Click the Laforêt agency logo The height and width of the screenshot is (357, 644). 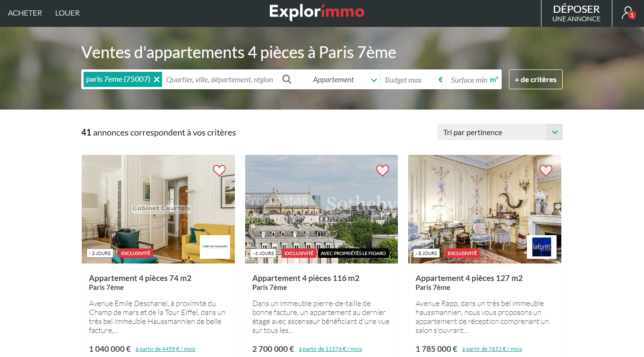541,247
